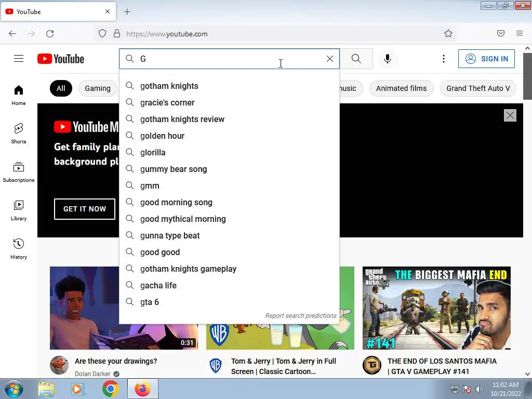Open a new browser tab
This screenshot has height=399, width=532.
[x=127, y=12]
